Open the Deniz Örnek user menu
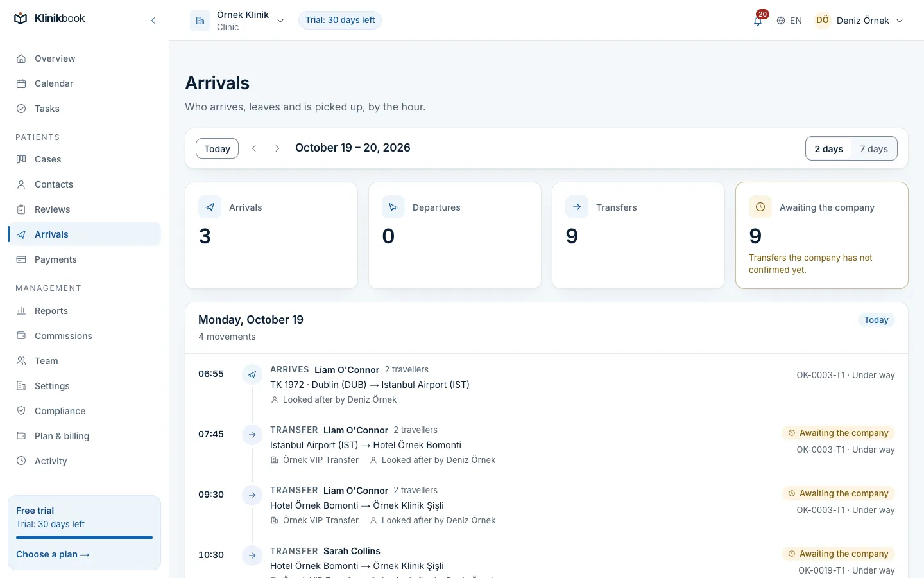Image resolution: width=924 pixels, height=578 pixels. click(859, 21)
